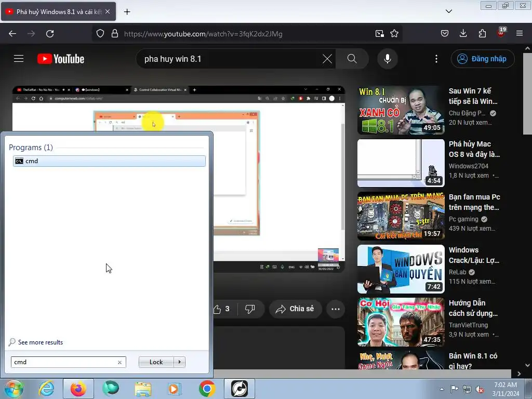Dislike the video with the thumbs-down icon
The image size is (532, 399).
[x=250, y=309]
